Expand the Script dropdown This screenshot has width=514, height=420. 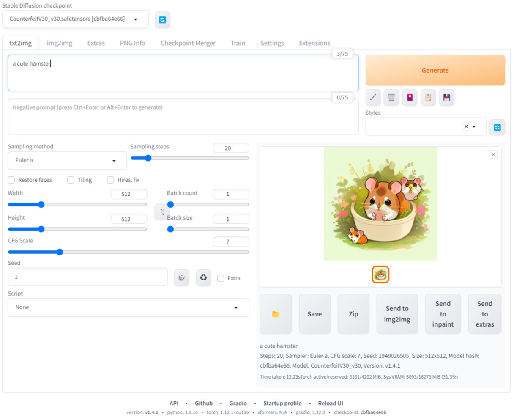pos(128,307)
